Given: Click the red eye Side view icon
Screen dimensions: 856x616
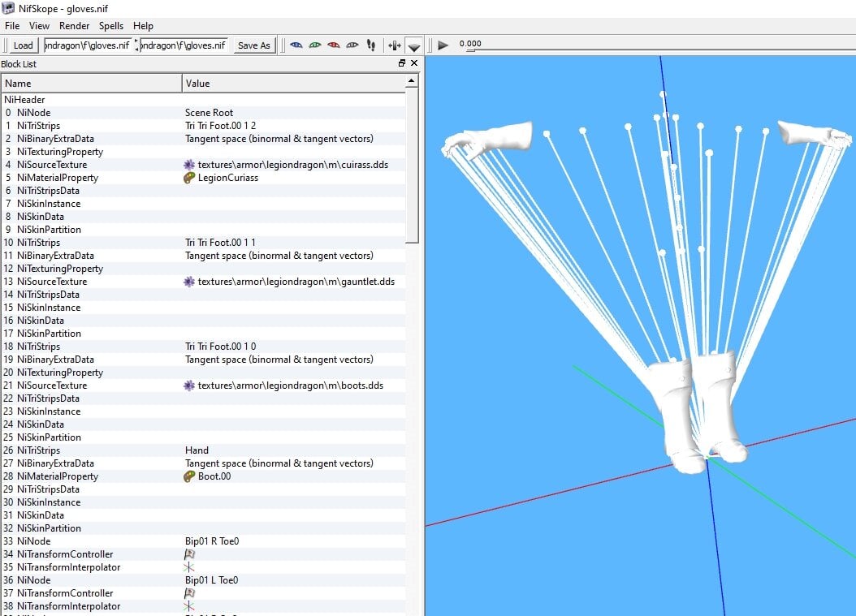Looking at the screenshot, I should pyautogui.click(x=334, y=45).
